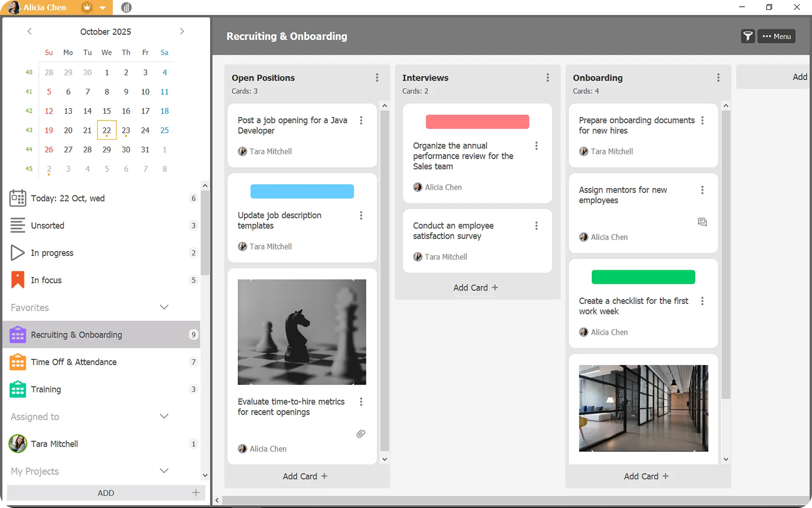Viewport: 812px width, 508px height.
Task: Open the account dropdown arrow beside crown
Action: pyautogui.click(x=103, y=8)
